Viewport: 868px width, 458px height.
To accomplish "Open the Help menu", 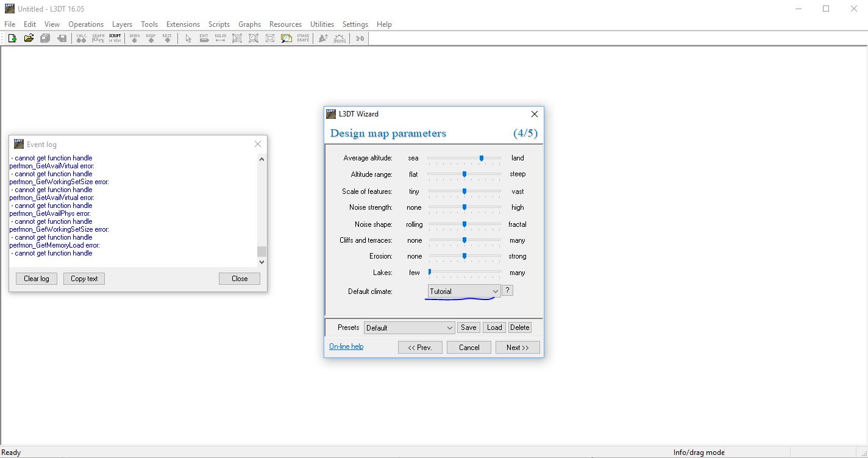I will [x=384, y=24].
